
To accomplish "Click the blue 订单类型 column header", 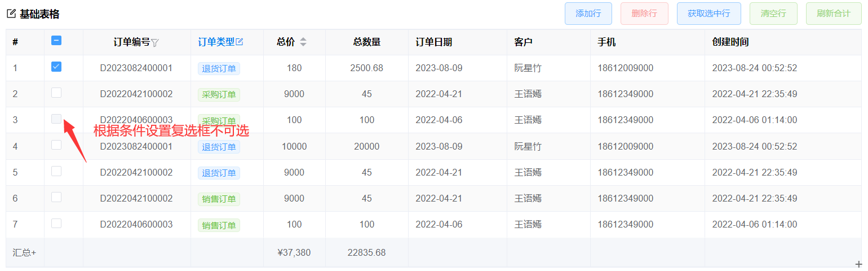I will (216, 42).
